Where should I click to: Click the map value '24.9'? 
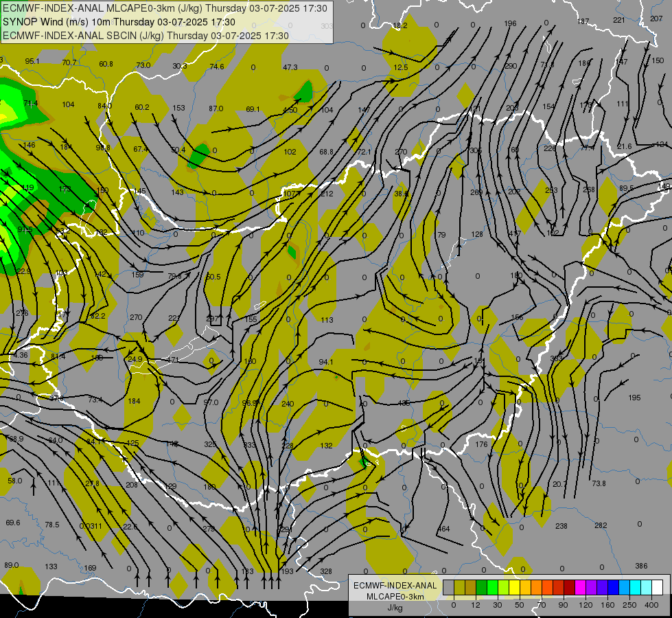[x=135, y=359]
